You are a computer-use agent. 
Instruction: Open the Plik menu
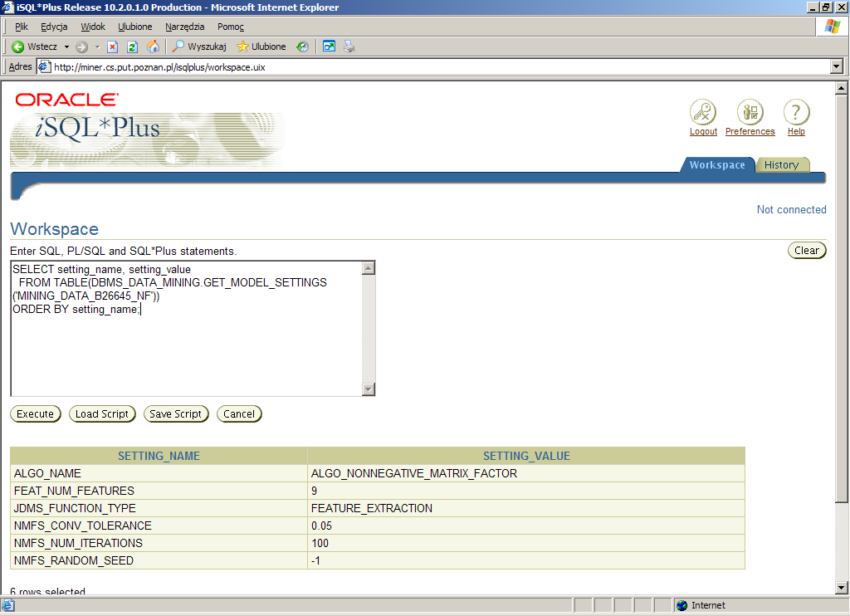(21, 27)
